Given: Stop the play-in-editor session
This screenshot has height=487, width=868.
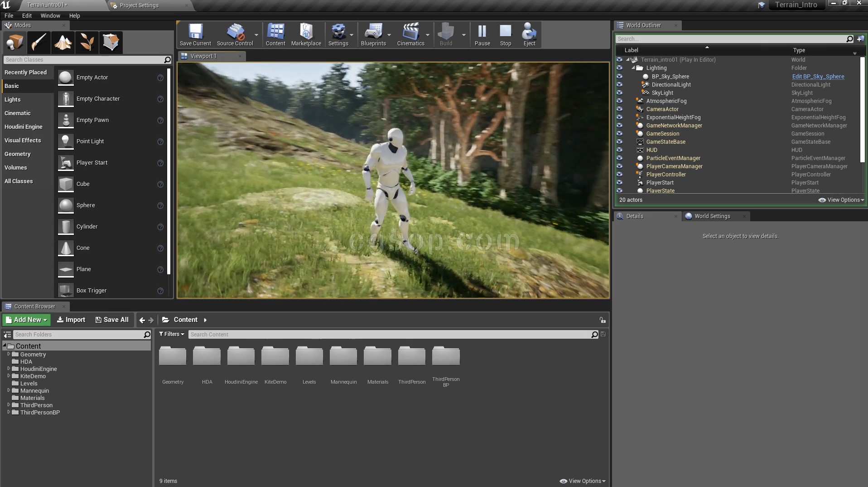Looking at the screenshot, I should (505, 35).
